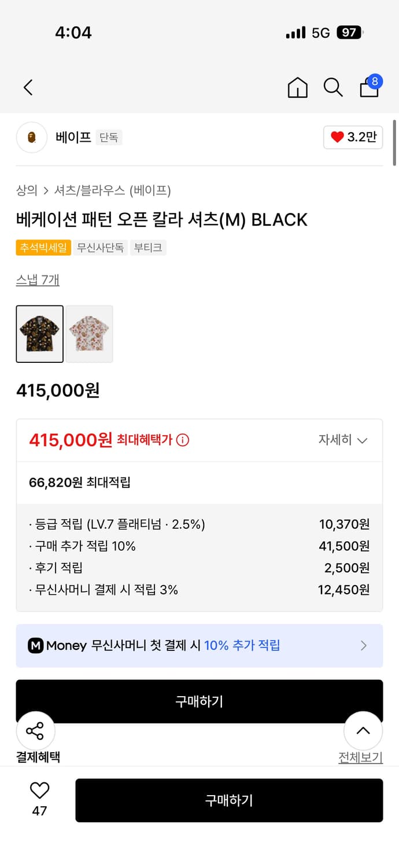
Task: Tap the 추석빅세일 tag
Action: pyautogui.click(x=43, y=248)
